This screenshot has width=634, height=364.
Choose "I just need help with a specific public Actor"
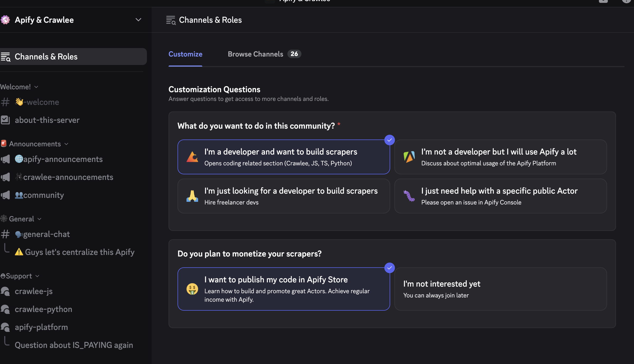click(x=500, y=196)
